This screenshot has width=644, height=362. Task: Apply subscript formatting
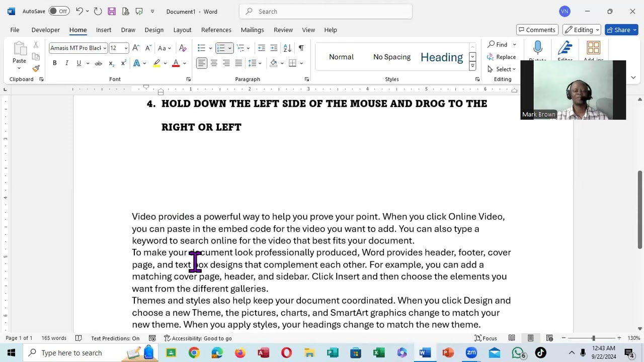(x=111, y=63)
